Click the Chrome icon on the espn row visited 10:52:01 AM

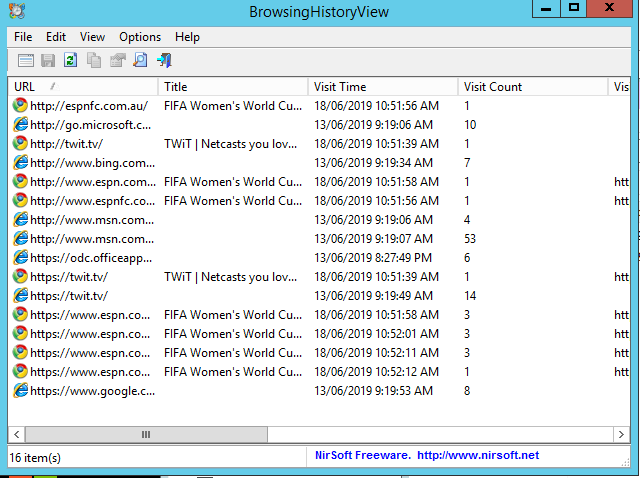(20, 334)
